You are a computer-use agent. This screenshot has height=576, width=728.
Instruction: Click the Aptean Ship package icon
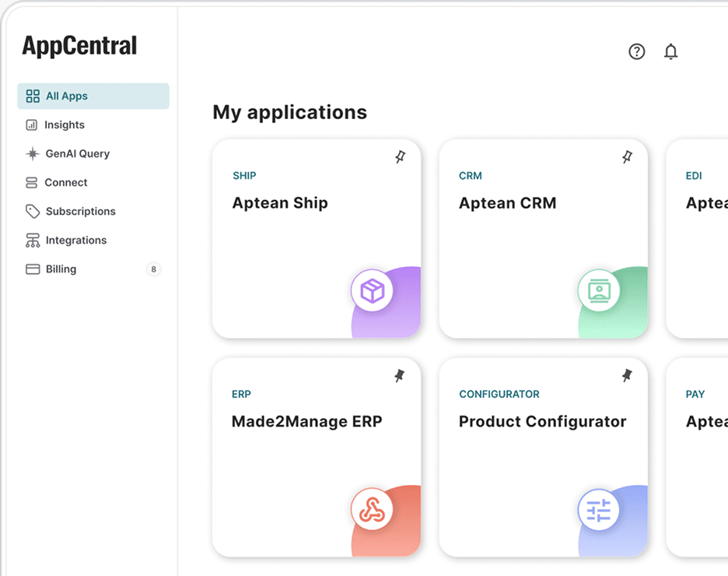(374, 290)
